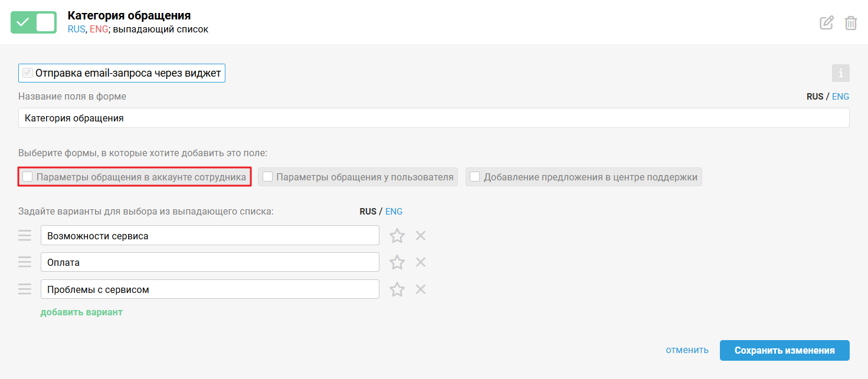Screen dimensions: 868x379
Task: Switch field name language to ENG
Action: pos(840,97)
